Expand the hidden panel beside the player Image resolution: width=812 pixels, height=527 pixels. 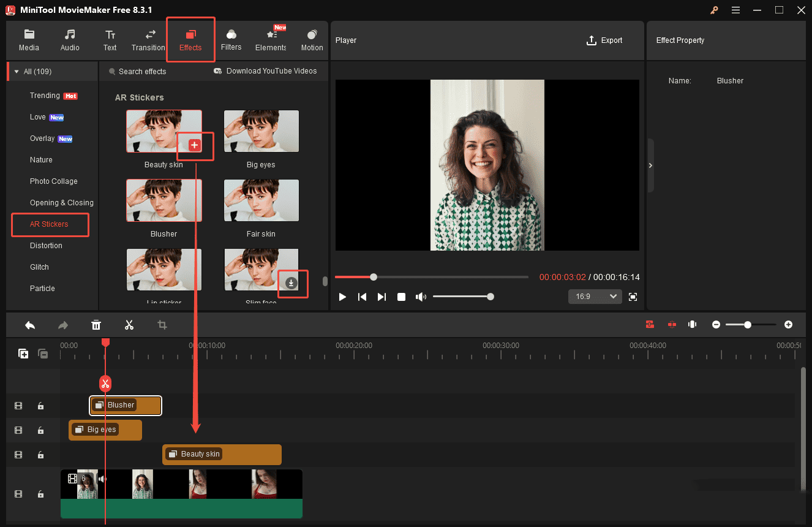pyautogui.click(x=650, y=165)
